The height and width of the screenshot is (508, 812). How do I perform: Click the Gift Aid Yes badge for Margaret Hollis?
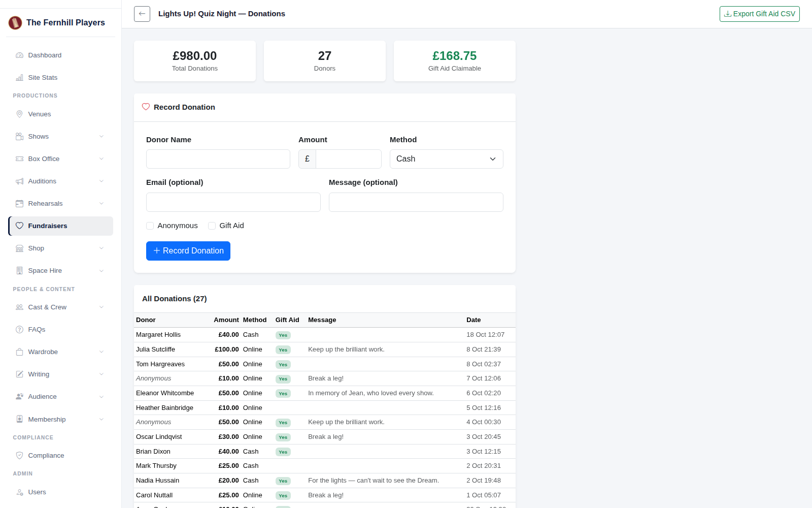click(283, 335)
